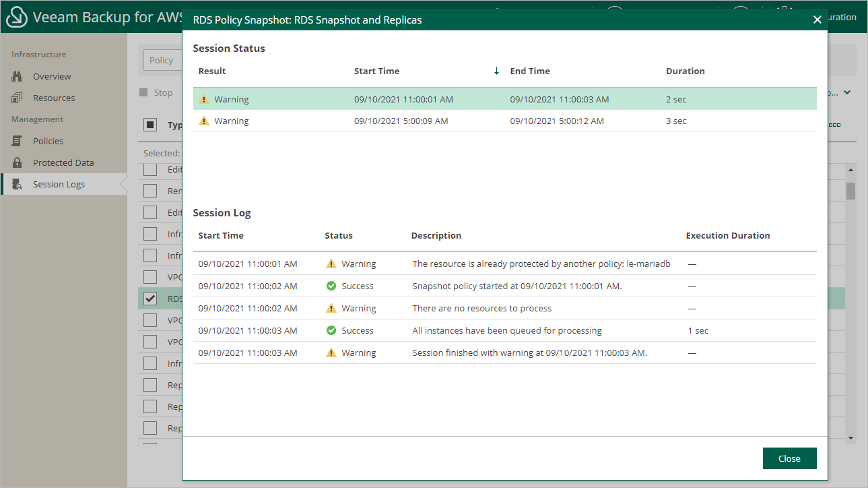This screenshot has width=868, height=488.
Task: Click the '1 sec' execution duration cell
Action: coord(698,330)
